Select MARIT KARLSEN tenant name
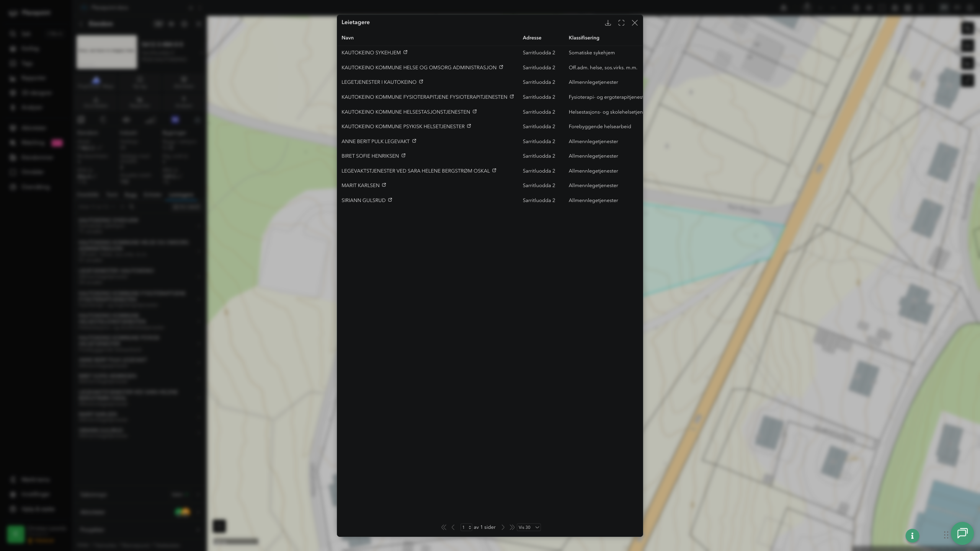Screen dimensions: 980x551 point(361,186)
